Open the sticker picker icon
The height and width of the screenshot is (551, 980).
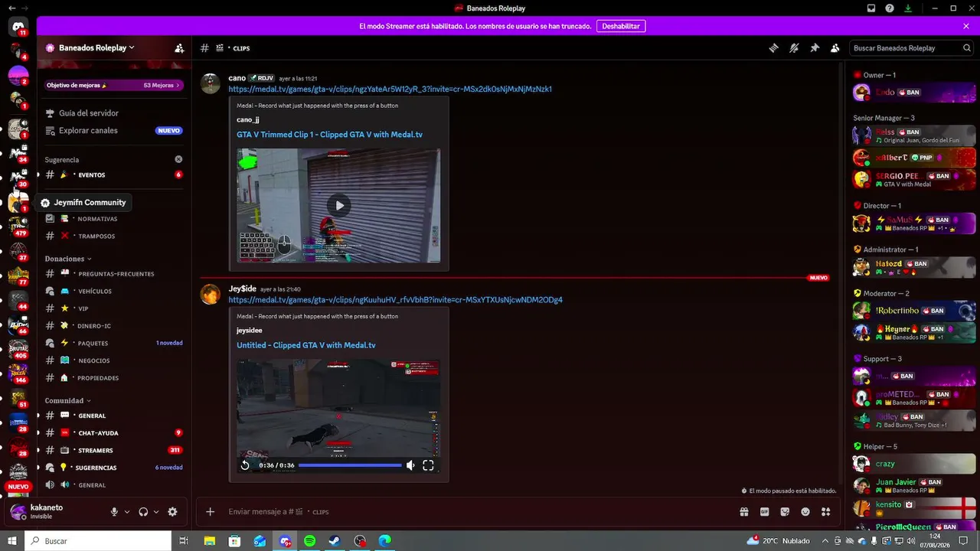[x=785, y=512]
